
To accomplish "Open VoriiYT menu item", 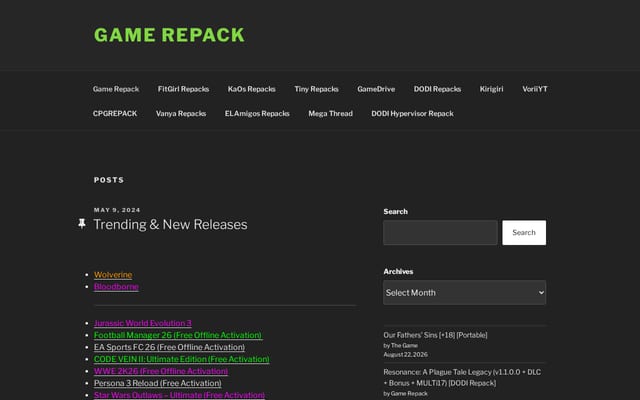I will 535,89.
